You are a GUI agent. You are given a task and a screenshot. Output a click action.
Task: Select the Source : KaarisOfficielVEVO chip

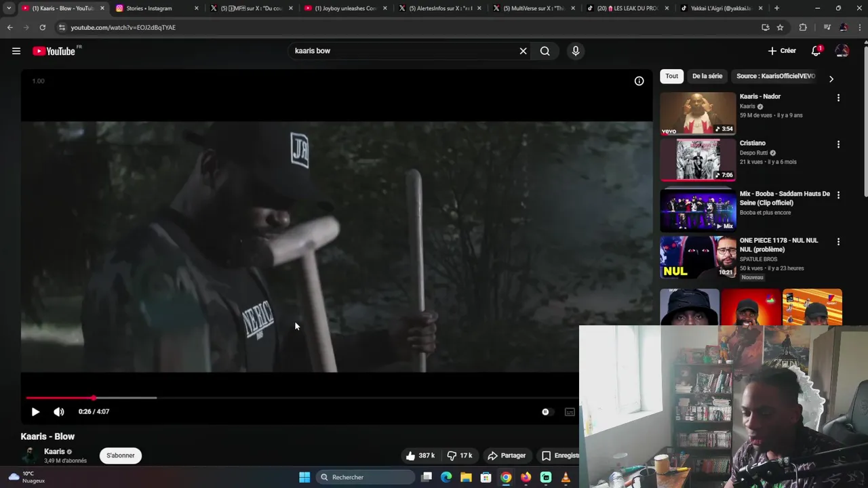[x=776, y=76]
